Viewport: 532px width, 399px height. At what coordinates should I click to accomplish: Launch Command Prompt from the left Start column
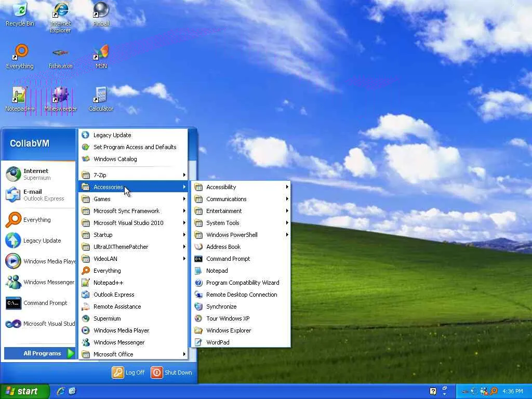[39, 303]
